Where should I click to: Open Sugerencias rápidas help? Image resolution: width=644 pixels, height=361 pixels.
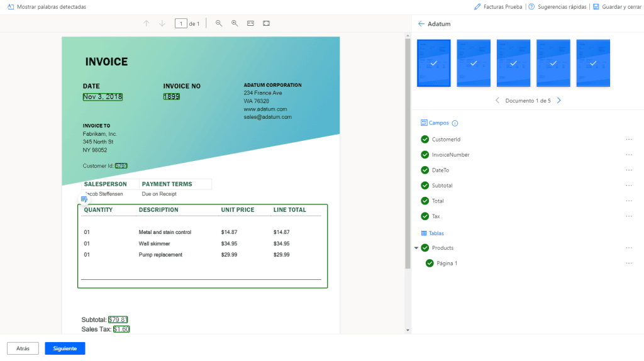coord(557,6)
